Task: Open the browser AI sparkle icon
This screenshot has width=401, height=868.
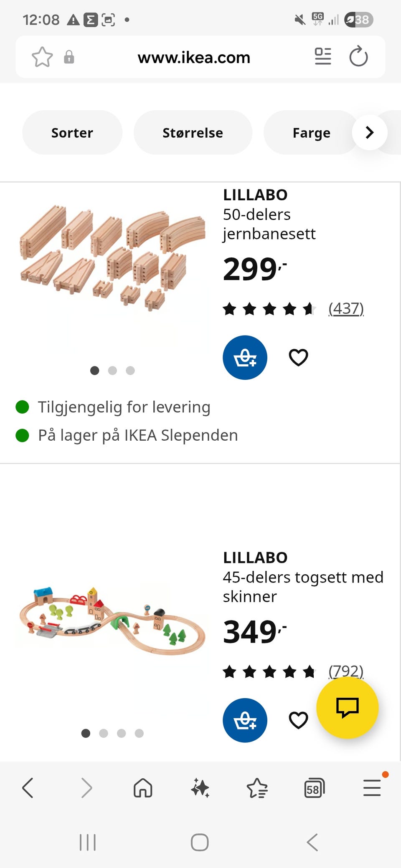Action: pyautogui.click(x=200, y=788)
